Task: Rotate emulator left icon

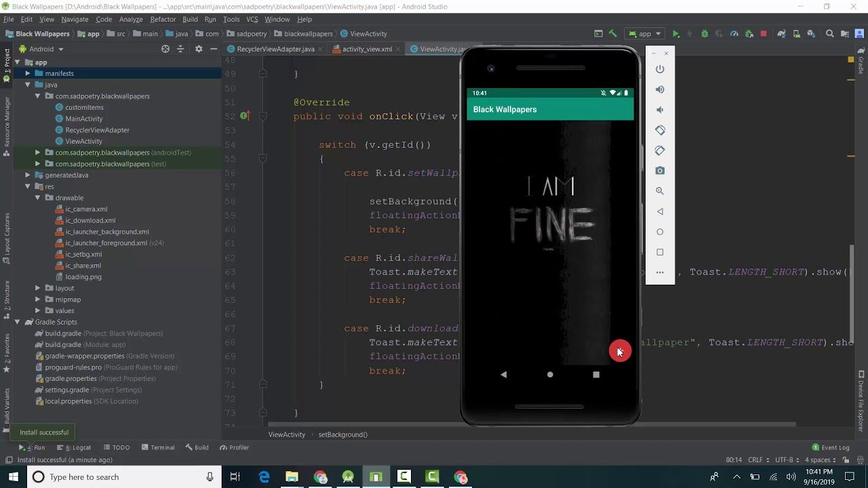Action: click(x=660, y=130)
